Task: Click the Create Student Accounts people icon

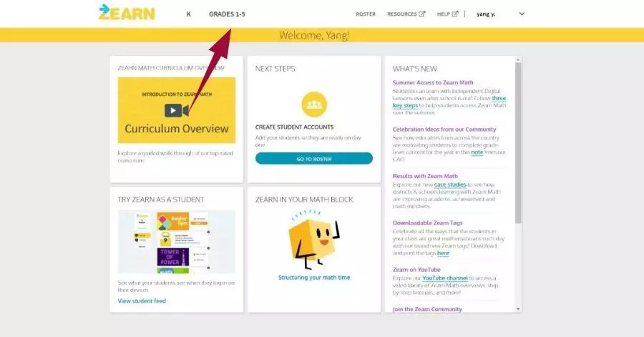Action: (x=314, y=104)
